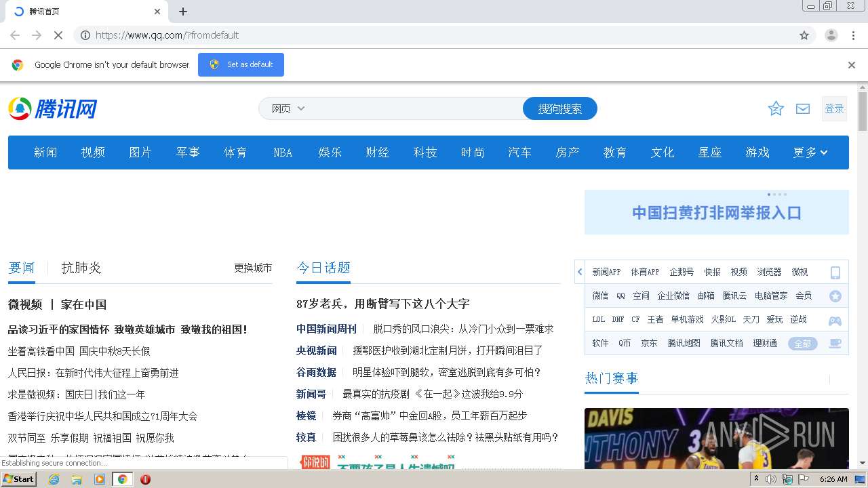
Task: Open Windows Explorer folder in taskbar
Action: (x=77, y=479)
